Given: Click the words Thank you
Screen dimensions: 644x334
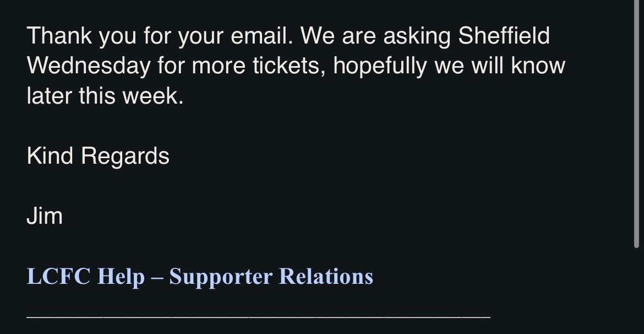Looking at the screenshot, I should coord(81,36).
